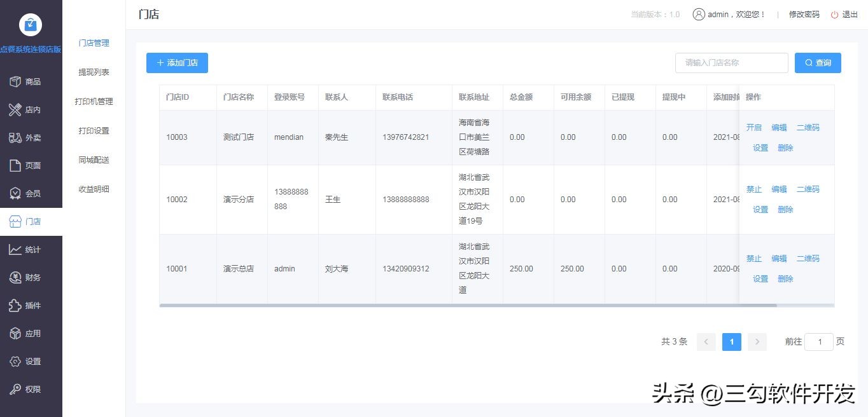The image size is (868, 417).
Task: Go to 同城配送 submenu
Action: click(94, 160)
